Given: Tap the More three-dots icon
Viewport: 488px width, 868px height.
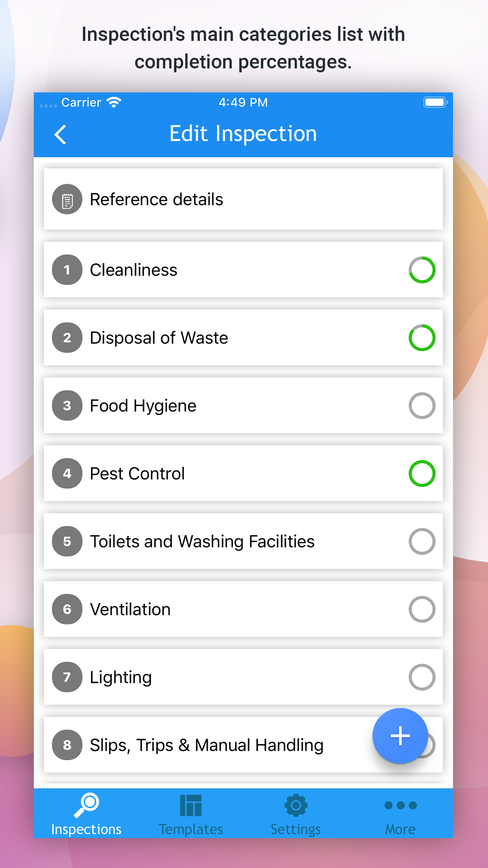Looking at the screenshot, I should point(400,806).
